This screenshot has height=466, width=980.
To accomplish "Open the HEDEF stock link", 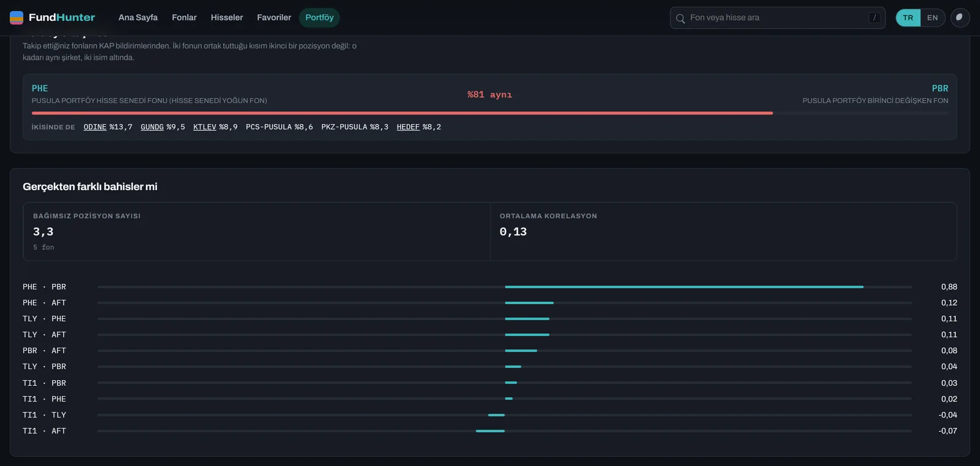I will pyautogui.click(x=408, y=127).
